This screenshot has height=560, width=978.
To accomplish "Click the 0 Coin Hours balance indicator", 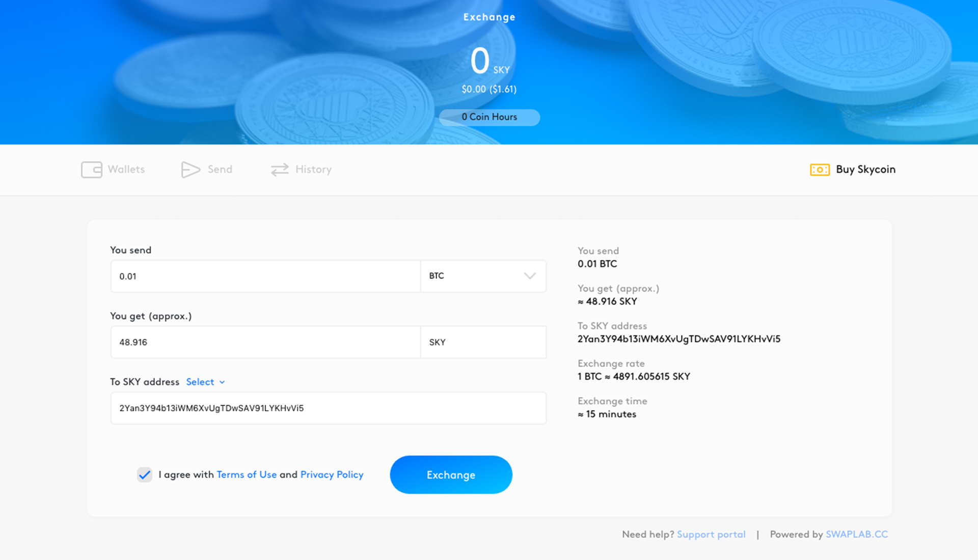I will coord(490,116).
